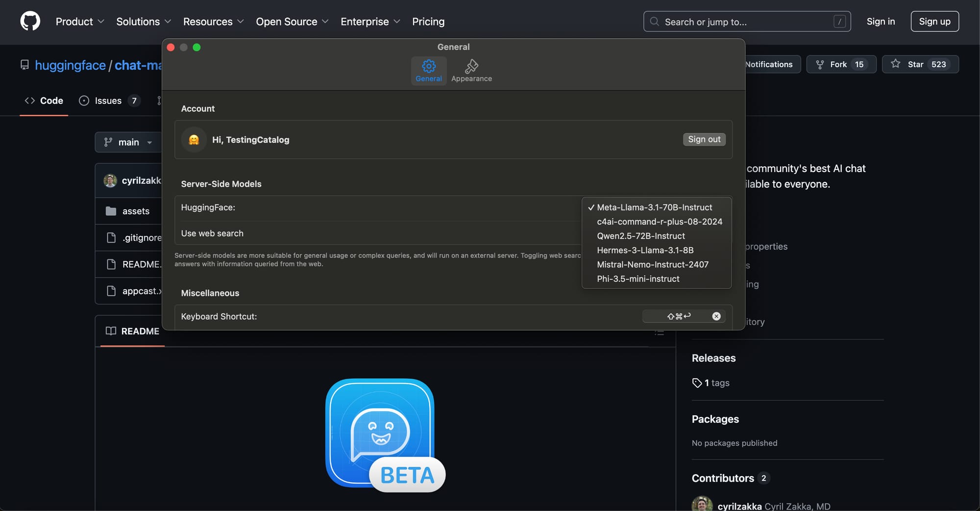Click the branch icon next to main
The height and width of the screenshot is (511, 980).
[x=108, y=142]
